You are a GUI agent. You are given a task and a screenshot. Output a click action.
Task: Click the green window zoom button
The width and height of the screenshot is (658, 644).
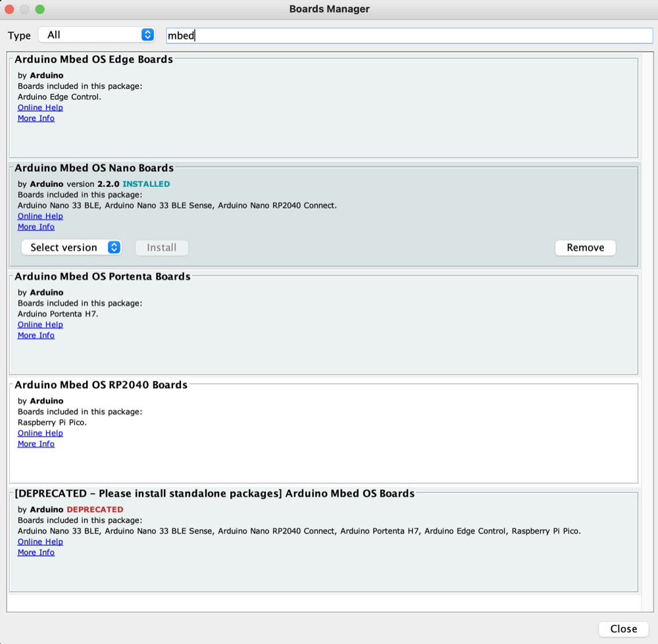(x=40, y=9)
